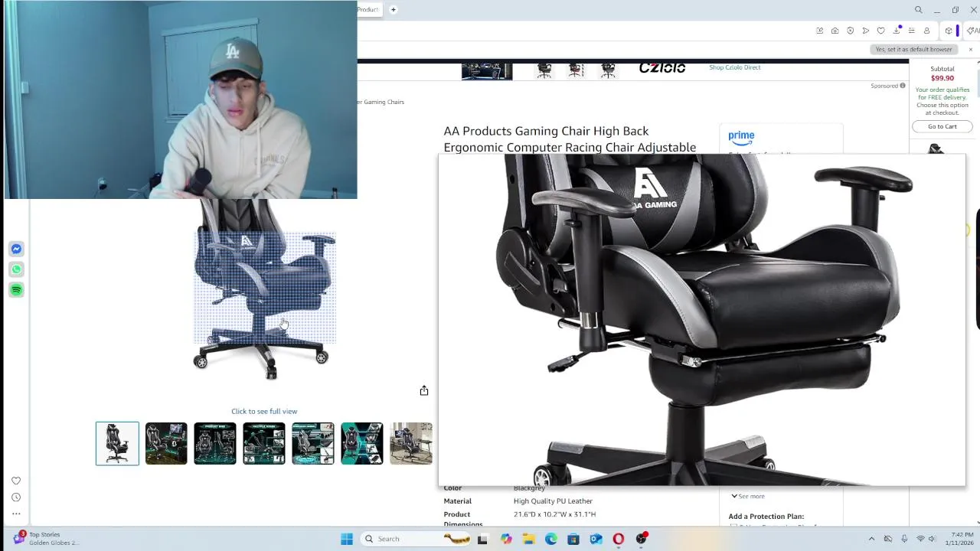
Task: Open WhatsApp in the Opera sidebar
Action: pos(16,269)
